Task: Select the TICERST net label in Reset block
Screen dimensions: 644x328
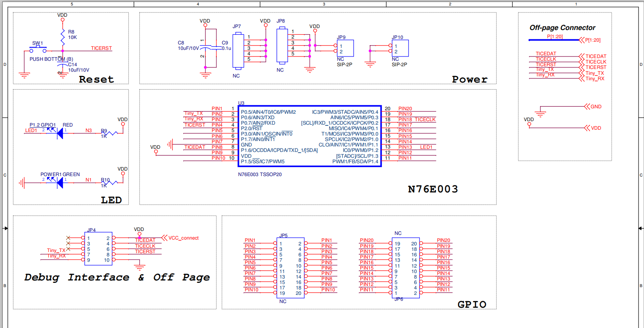Action: (x=101, y=48)
